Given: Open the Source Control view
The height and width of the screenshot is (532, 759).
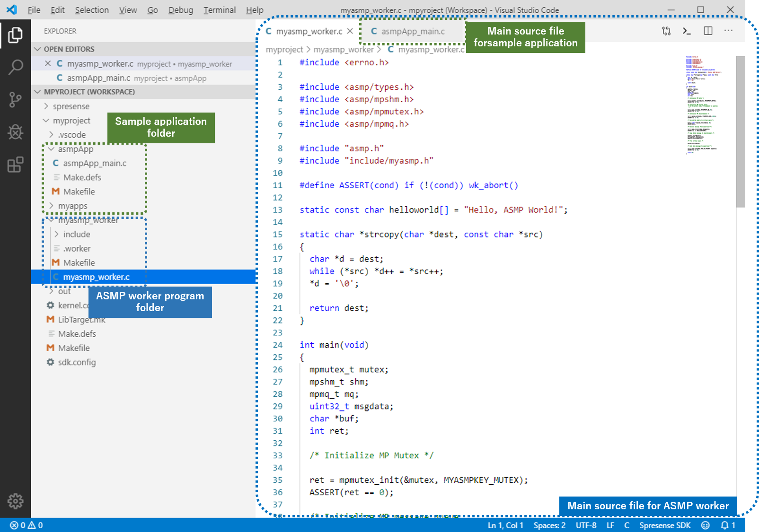Looking at the screenshot, I should 16,99.
